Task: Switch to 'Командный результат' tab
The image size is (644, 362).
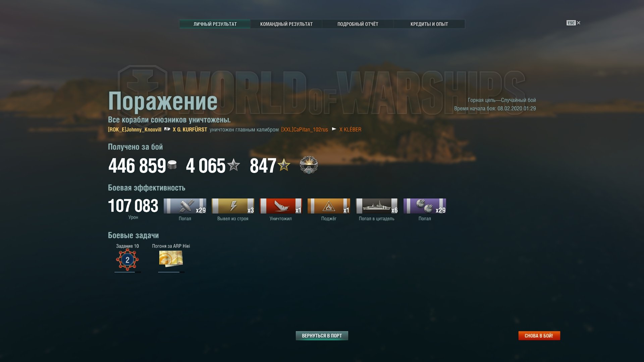Action: point(286,24)
